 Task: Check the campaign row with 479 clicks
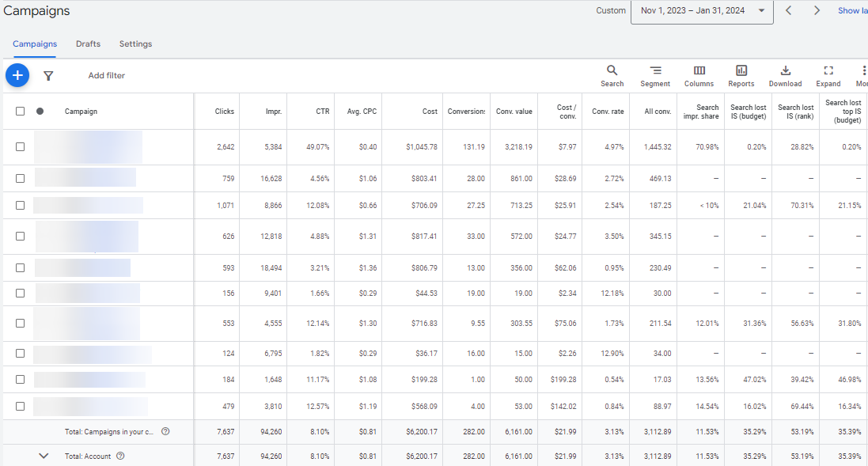point(20,406)
